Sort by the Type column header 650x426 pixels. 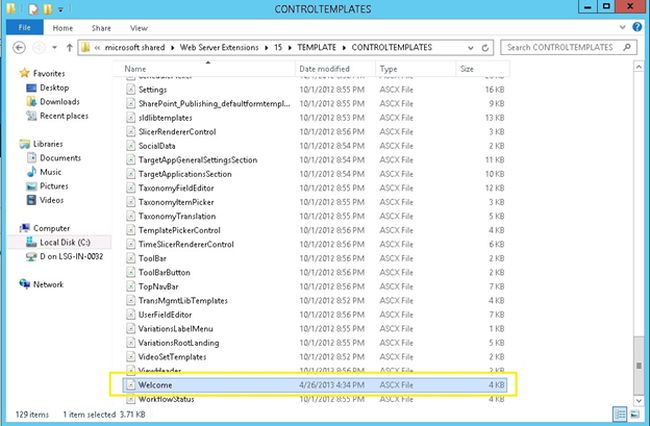coord(415,69)
